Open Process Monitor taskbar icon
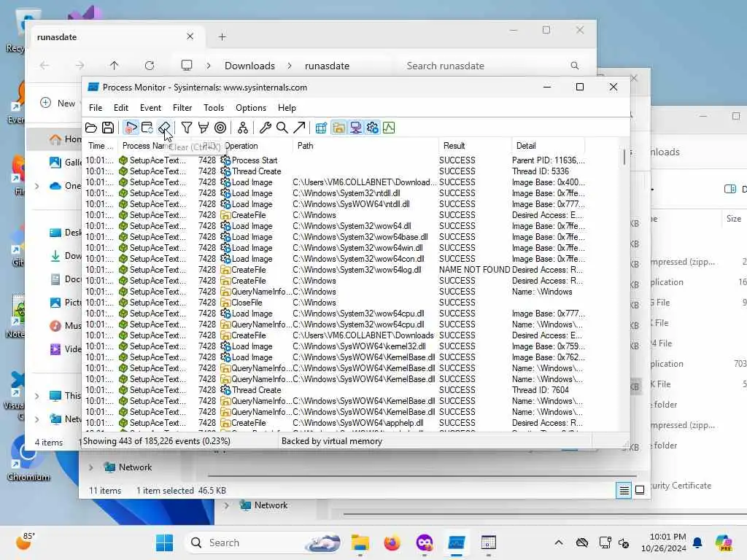 [x=457, y=542]
